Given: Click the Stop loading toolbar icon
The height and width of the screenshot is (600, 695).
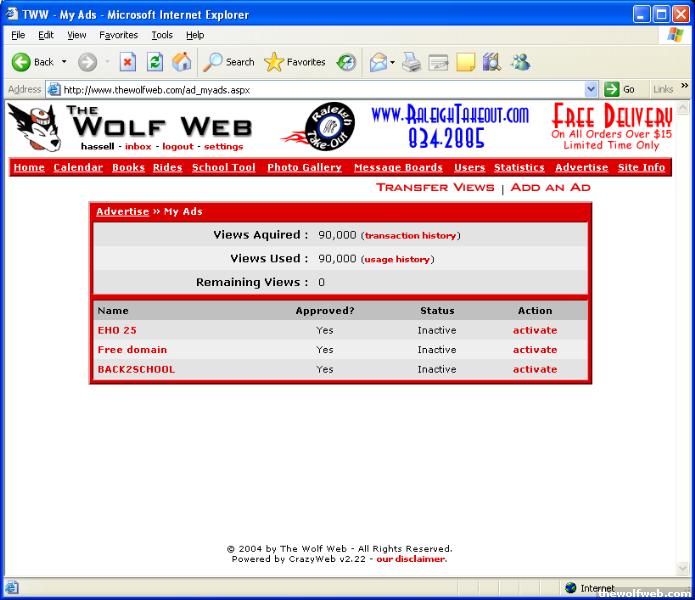Looking at the screenshot, I should tap(128, 62).
